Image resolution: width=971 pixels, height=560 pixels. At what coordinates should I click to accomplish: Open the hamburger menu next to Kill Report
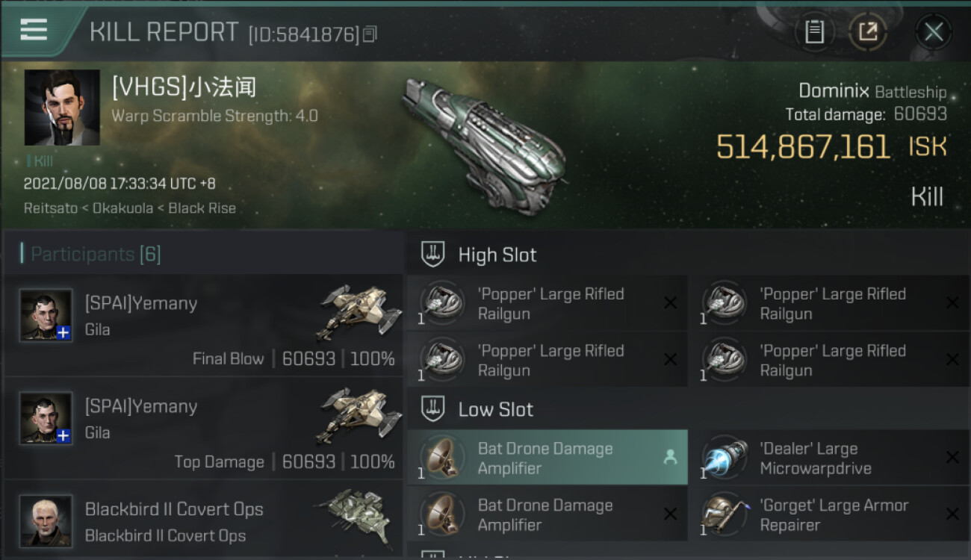[34, 30]
